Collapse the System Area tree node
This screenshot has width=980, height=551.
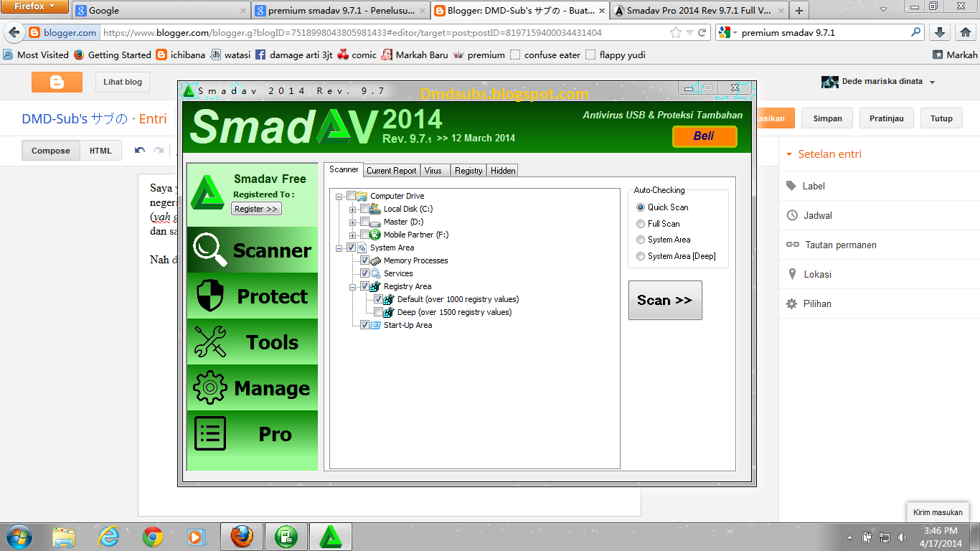(x=339, y=248)
